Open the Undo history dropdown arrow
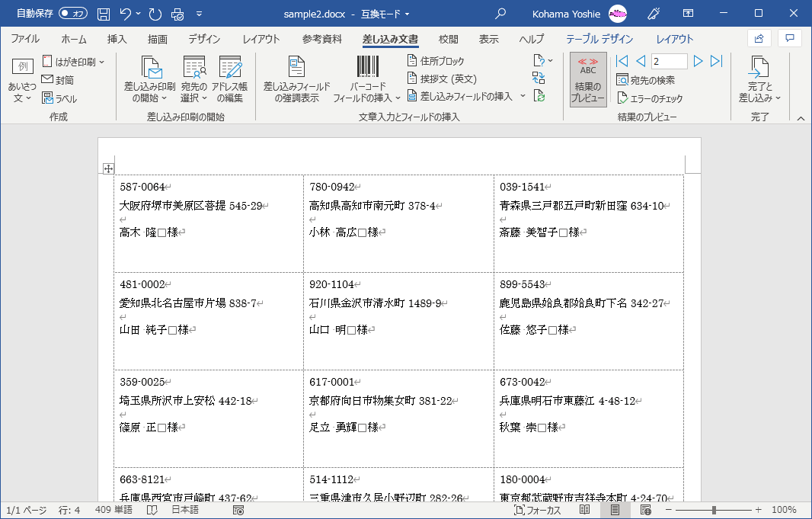 point(139,14)
